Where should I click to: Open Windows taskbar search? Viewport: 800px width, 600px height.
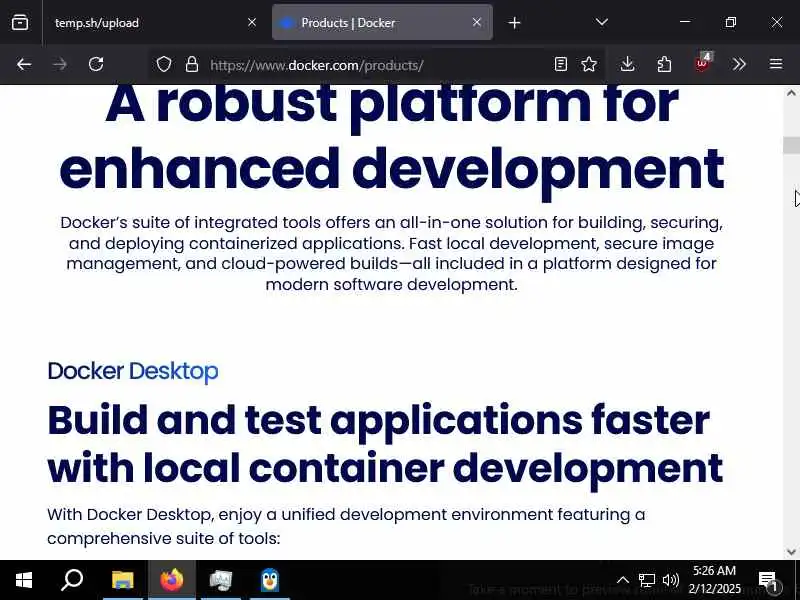pos(72,580)
